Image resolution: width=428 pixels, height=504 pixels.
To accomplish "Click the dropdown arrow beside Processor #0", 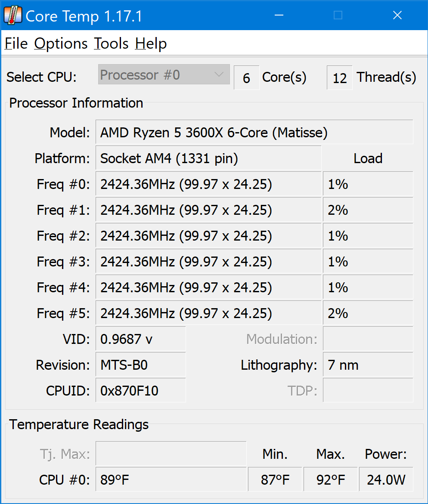I will [219, 74].
